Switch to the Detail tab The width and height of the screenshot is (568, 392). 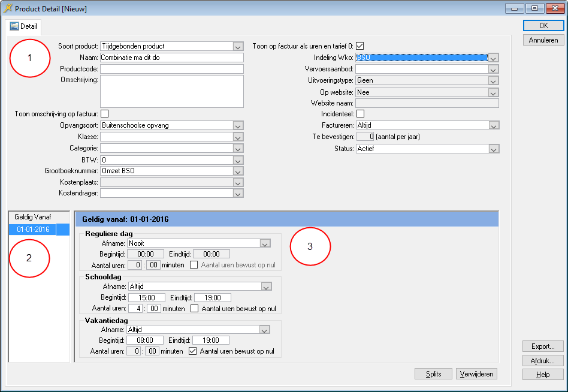[24, 26]
